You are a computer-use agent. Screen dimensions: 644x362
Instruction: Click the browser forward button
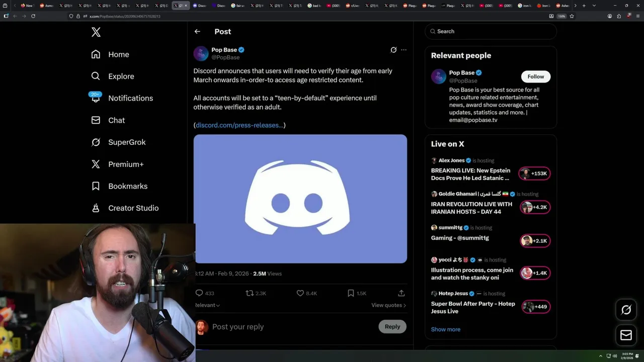24,16
